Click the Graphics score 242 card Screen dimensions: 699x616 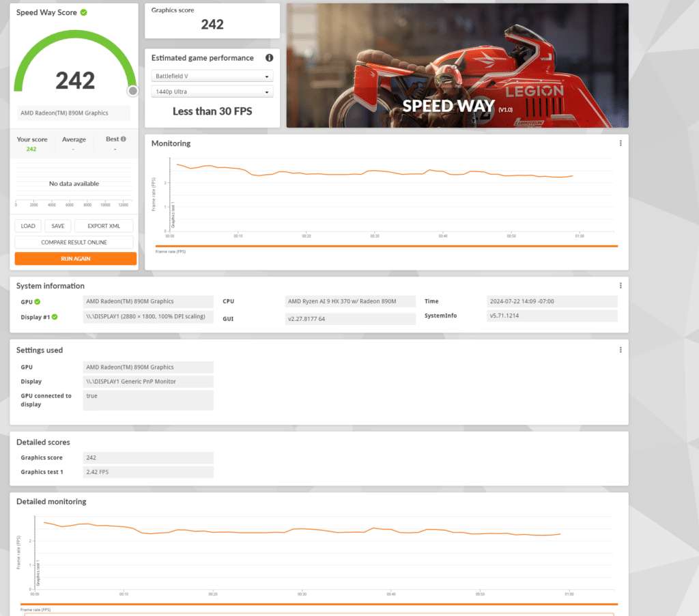[212, 20]
